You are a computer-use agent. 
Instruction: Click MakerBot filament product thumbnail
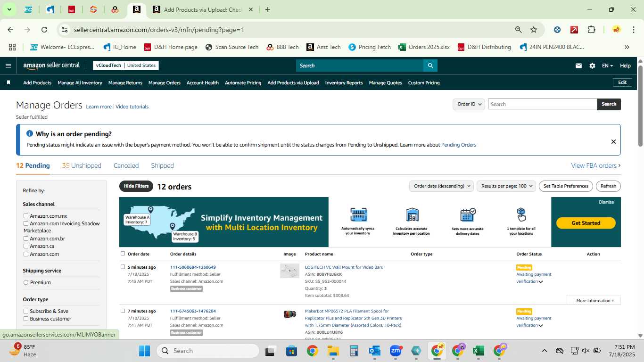[x=289, y=314]
